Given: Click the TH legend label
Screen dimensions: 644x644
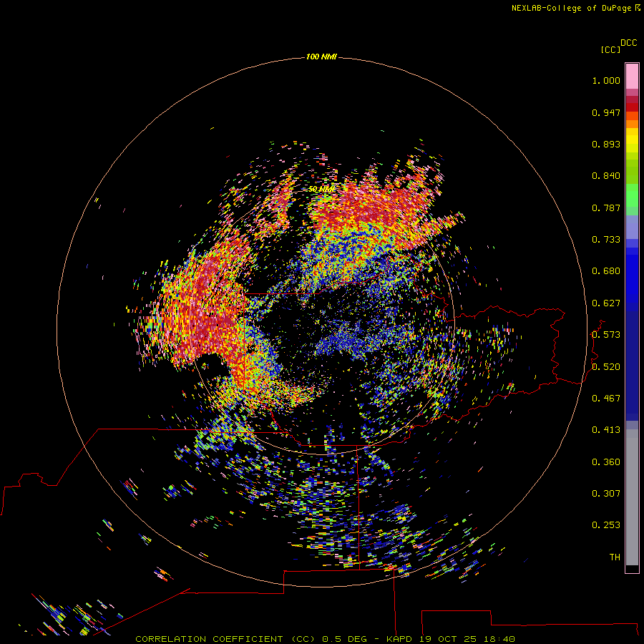Looking at the screenshot, I should point(615,557).
